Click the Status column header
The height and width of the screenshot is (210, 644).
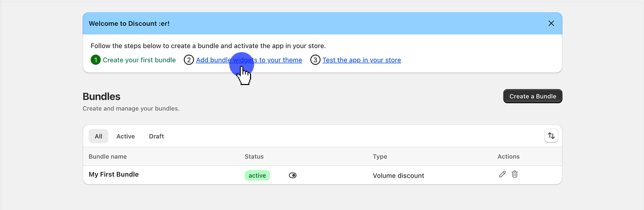pos(254,156)
